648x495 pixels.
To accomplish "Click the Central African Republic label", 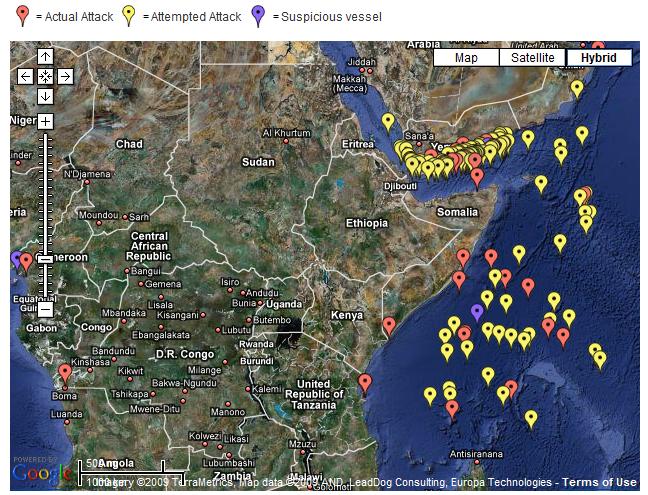I will [x=149, y=246].
